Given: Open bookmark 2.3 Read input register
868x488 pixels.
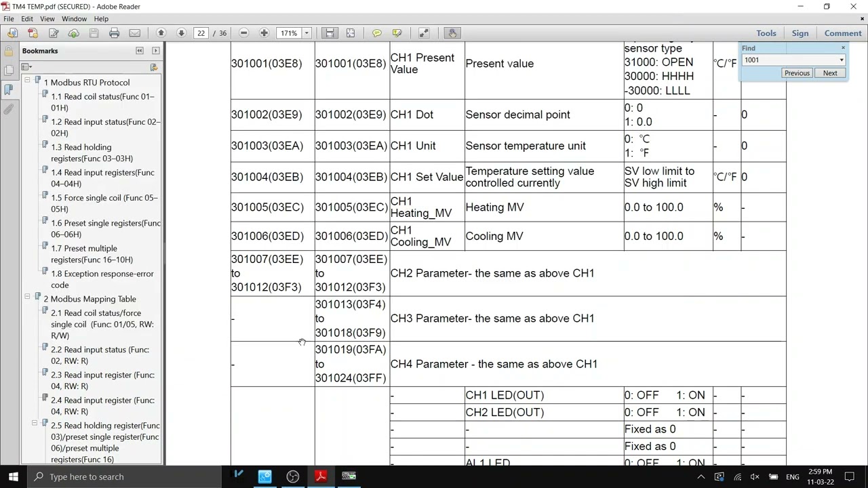Looking at the screenshot, I should click(102, 380).
